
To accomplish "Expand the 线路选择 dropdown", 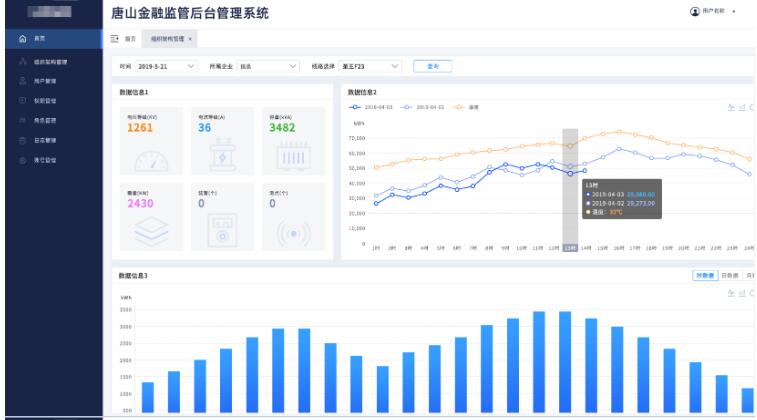I will coord(370,66).
